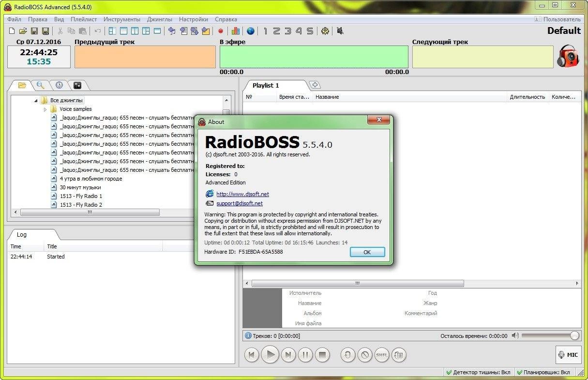588x380 pixels.
Task: Open the magnifier search tab
Action: click(41, 85)
